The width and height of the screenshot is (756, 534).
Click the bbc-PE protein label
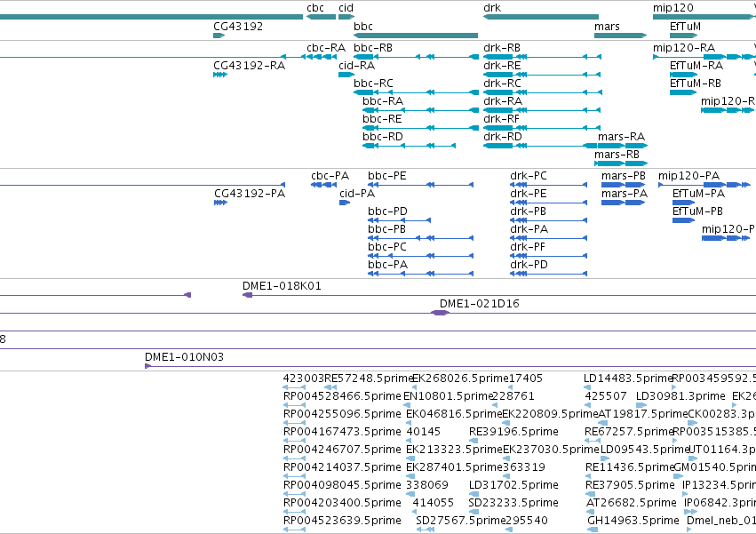[x=386, y=176]
